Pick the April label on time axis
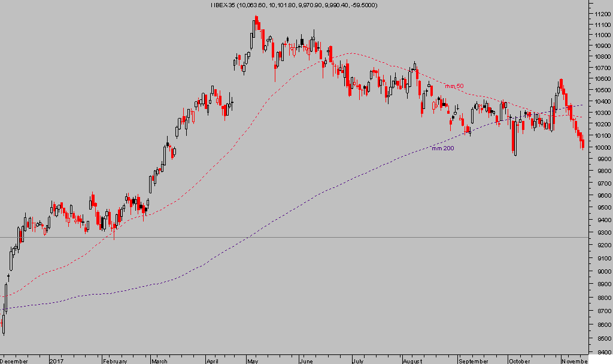613x364 pixels. coord(213,361)
